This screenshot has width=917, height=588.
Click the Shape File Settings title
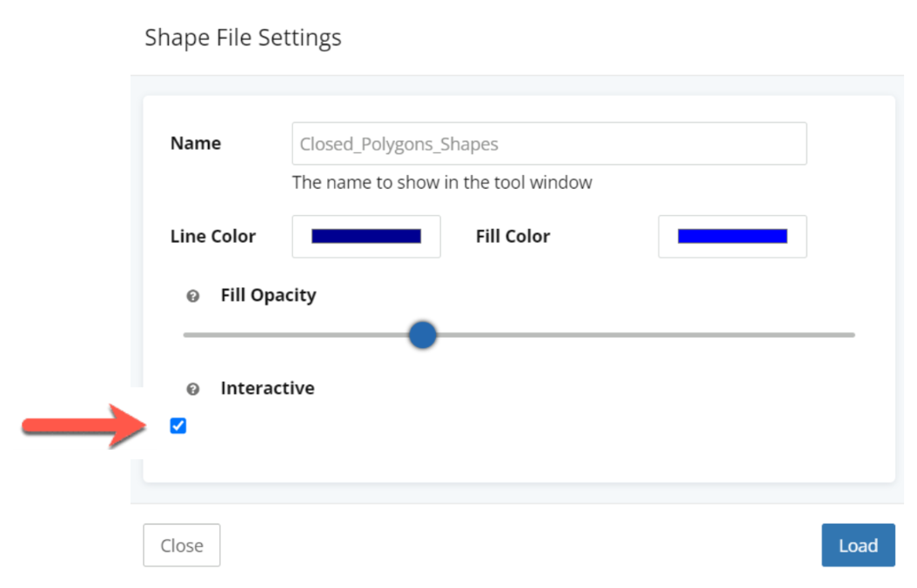click(243, 38)
